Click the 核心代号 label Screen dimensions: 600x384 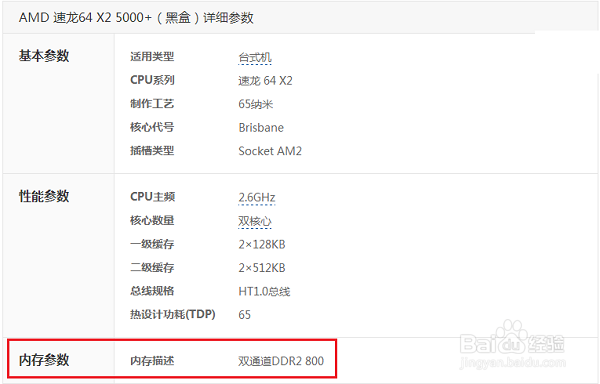[152, 127]
